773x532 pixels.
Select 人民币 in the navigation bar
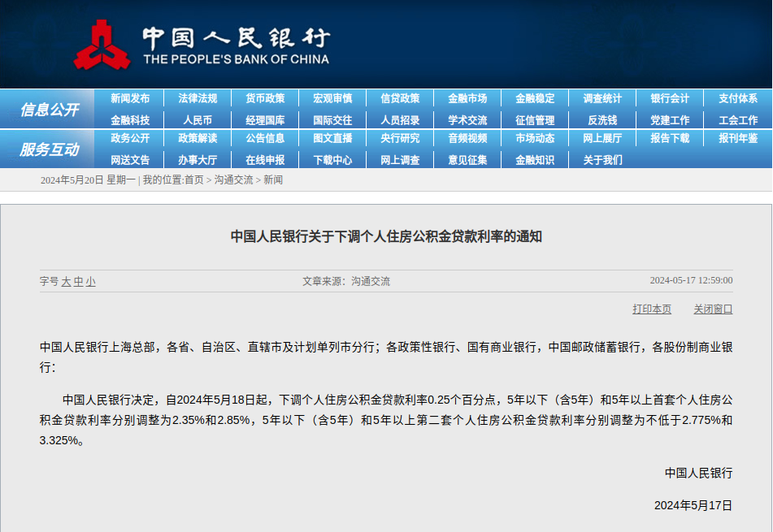pyautogui.click(x=198, y=120)
